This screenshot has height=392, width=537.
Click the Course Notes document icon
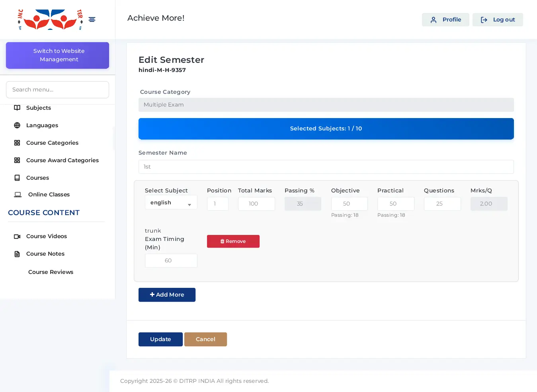click(x=17, y=254)
